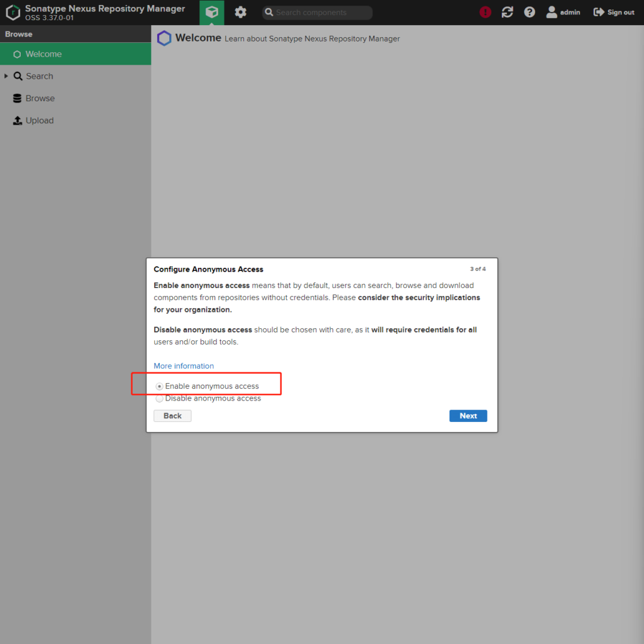Click the OSS 3.37.0-01 version text
The width and height of the screenshot is (644, 644).
tap(49, 18)
